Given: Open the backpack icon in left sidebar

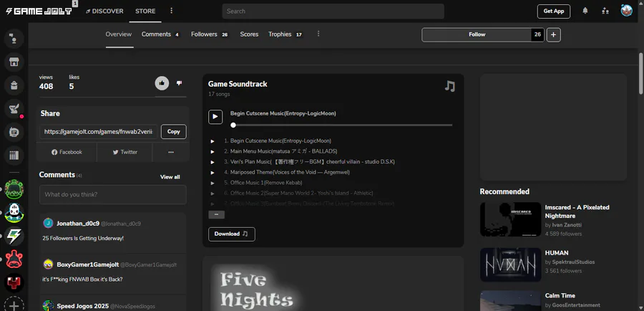Looking at the screenshot, I should [14, 85].
